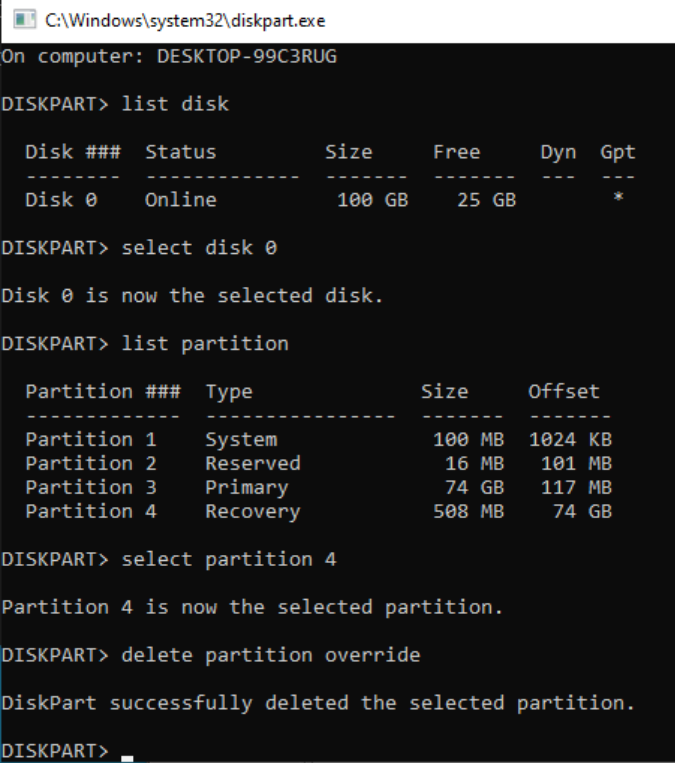Click the 25 GB free space value
Viewport: 675px width, 763px height.
pos(486,200)
